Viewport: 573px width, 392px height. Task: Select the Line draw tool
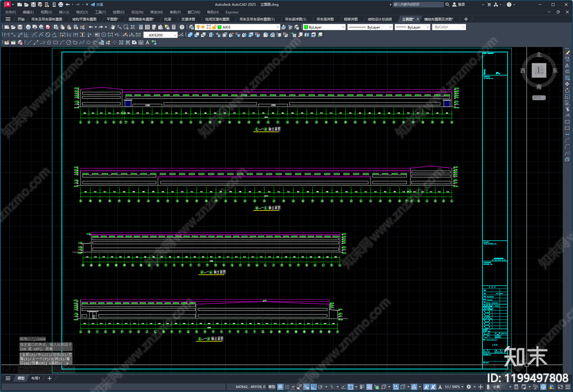[x=29, y=43]
